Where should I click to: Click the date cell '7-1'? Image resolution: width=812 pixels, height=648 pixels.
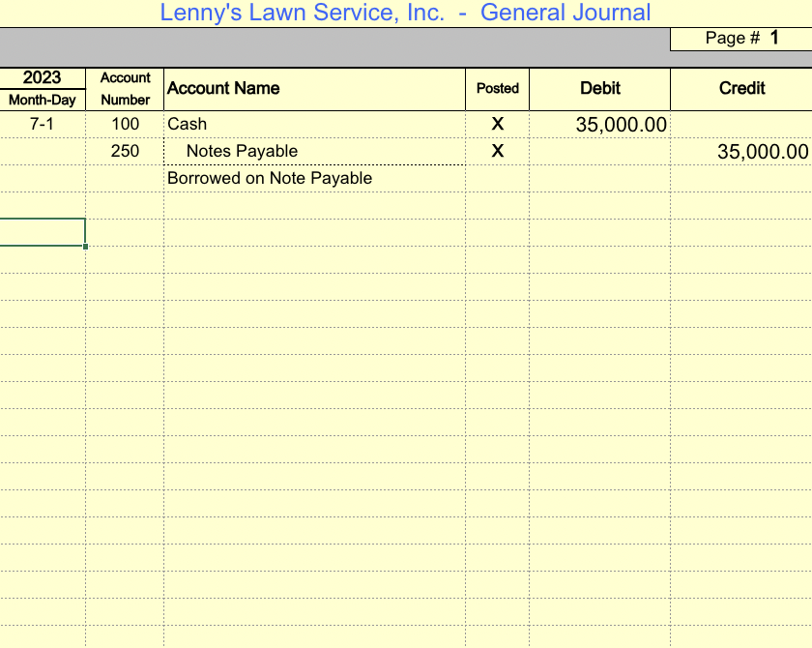tap(42, 125)
